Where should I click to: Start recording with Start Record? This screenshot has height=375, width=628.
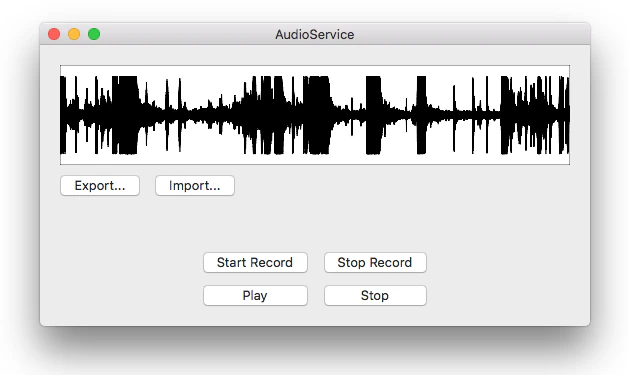pyautogui.click(x=255, y=262)
